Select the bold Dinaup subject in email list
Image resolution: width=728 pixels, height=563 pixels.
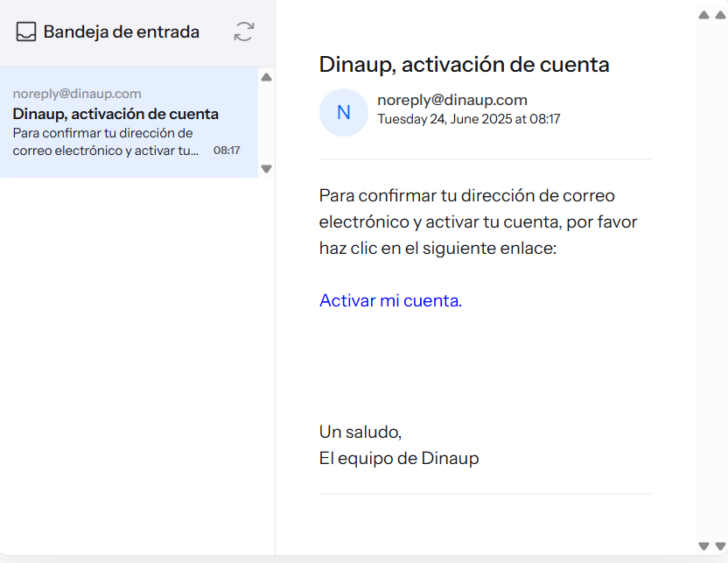point(115,114)
